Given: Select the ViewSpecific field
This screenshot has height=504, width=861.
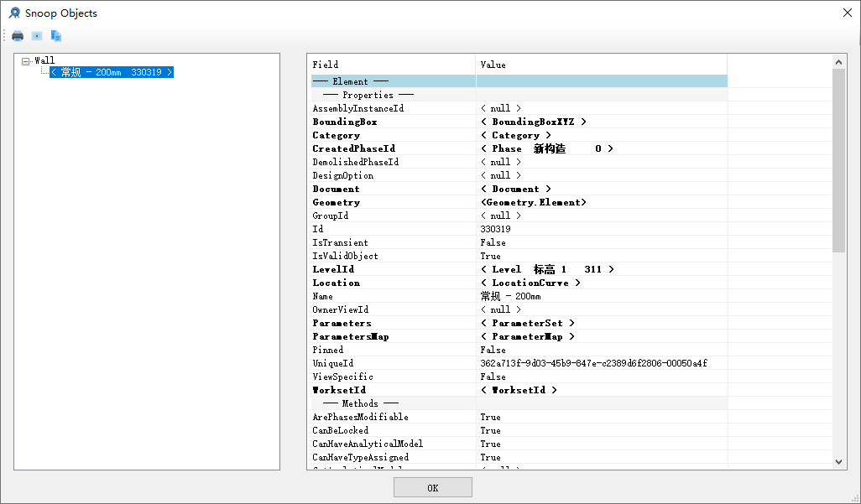Looking at the screenshot, I should point(342,377).
